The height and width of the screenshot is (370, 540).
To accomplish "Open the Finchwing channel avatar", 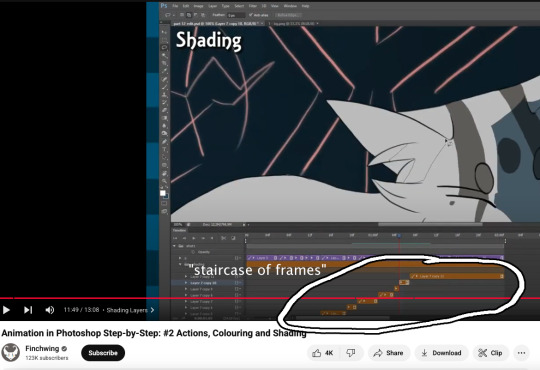I will coord(11,352).
